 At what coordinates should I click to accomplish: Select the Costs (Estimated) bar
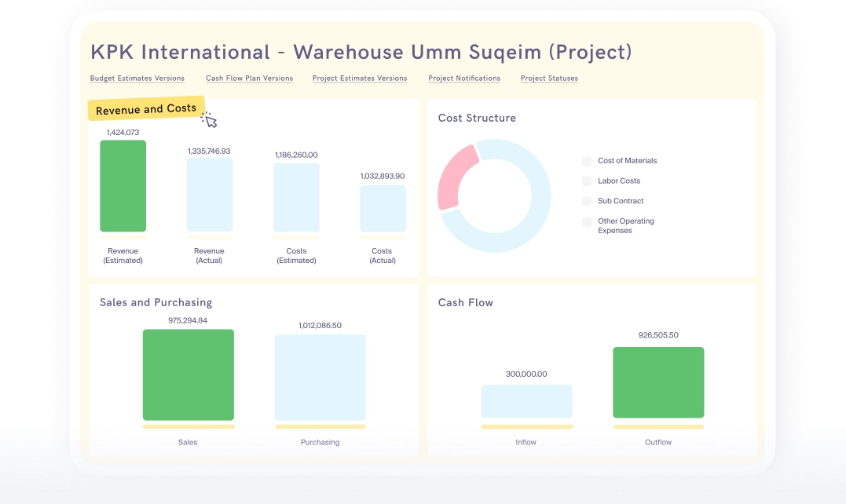click(x=296, y=197)
